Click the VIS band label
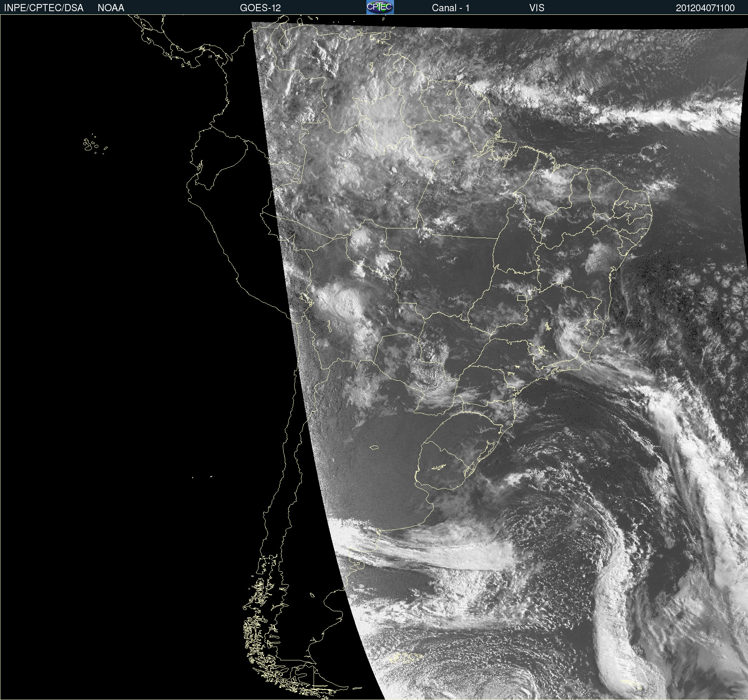Viewport: 748px width, 700px height. pyautogui.click(x=536, y=8)
